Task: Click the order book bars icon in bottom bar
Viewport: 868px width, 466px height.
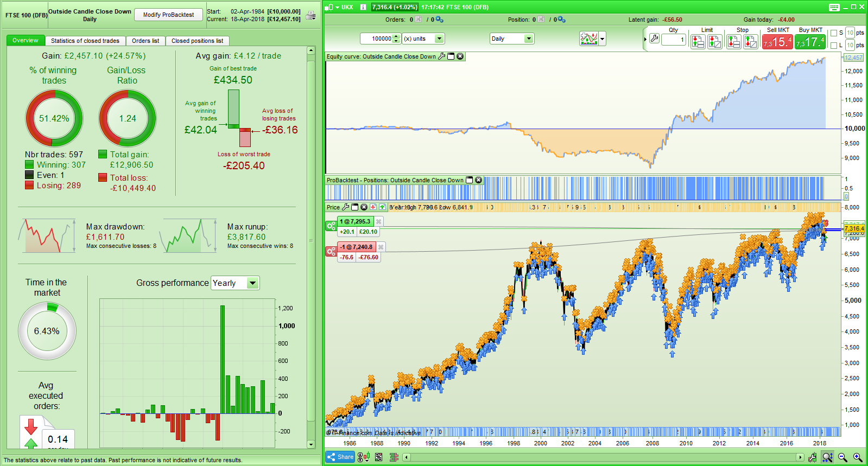Action: 394,457
